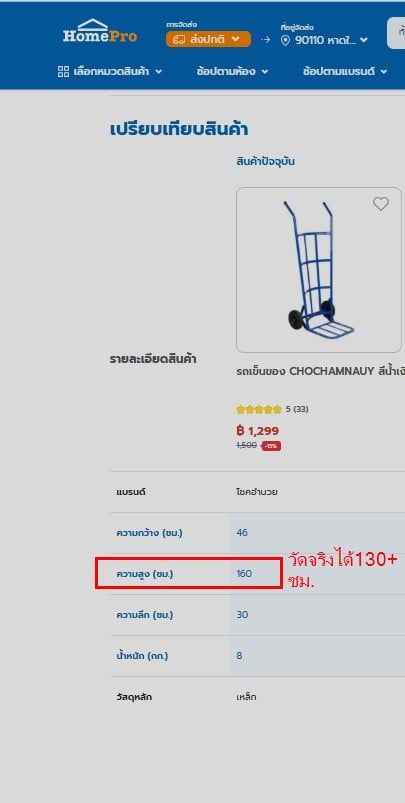The height and width of the screenshot is (803, 405).
Task: Open the ส่งปกติ delivery method dropdown
Action: tap(208, 39)
